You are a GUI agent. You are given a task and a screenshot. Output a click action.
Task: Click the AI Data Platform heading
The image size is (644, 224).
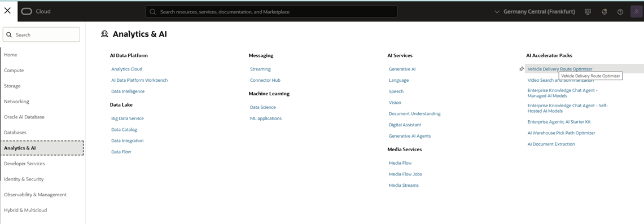(129, 55)
